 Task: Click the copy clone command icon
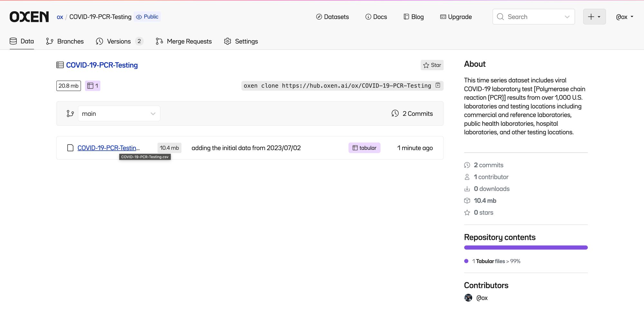tap(438, 85)
